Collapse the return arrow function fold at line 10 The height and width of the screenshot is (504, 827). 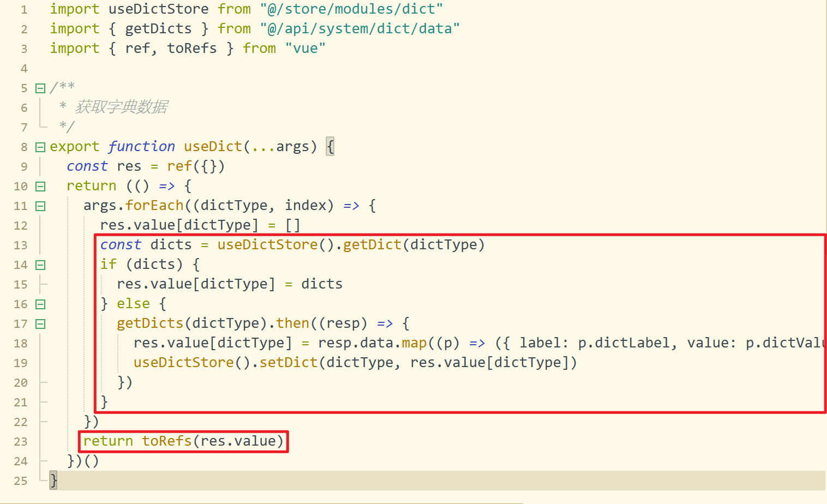(x=40, y=187)
